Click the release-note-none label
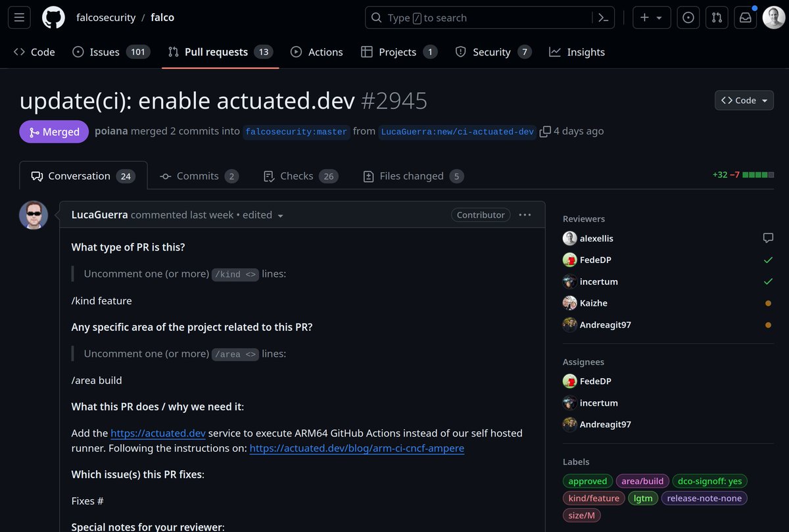The image size is (789, 532). [x=704, y=498]
